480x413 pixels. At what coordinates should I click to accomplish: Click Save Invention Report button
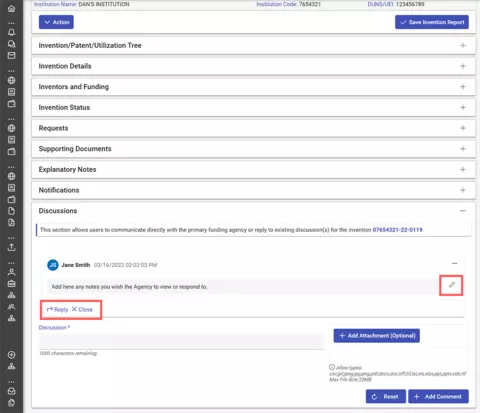pos(432,22)
